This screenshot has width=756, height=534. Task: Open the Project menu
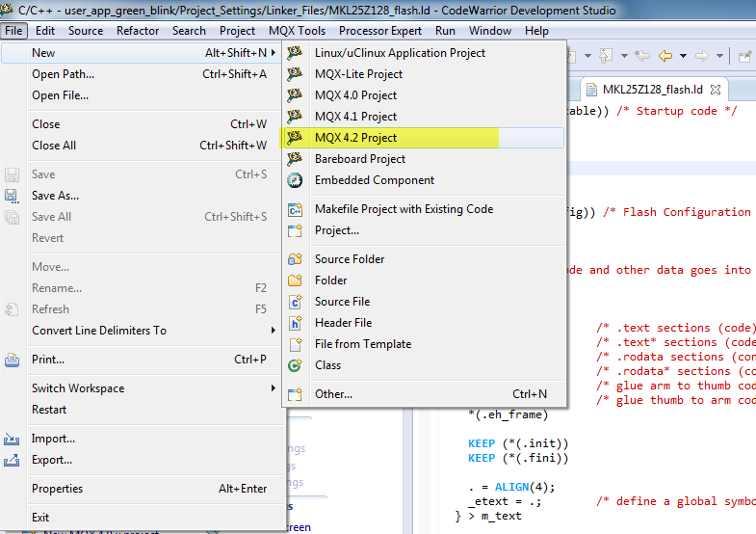click(237, 31)
